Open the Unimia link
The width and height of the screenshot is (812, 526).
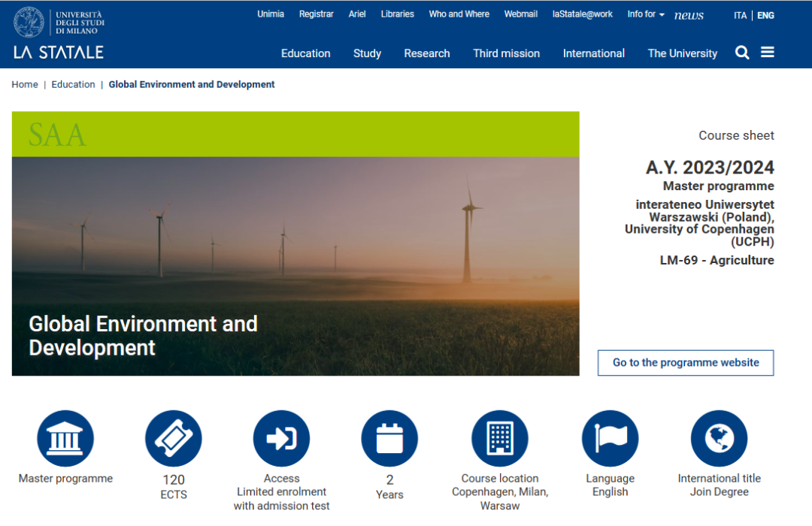pyautogui.click(x=271, y=14)
